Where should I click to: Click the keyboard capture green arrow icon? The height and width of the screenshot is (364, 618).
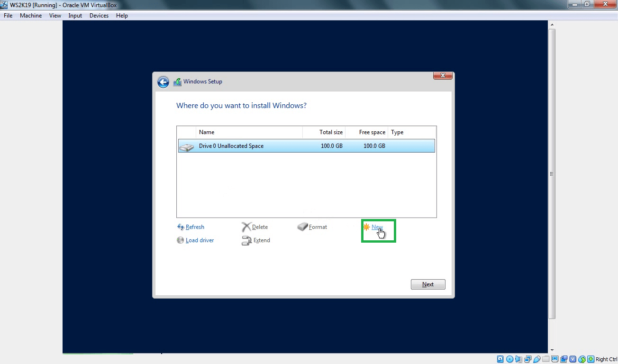tap(591, 359)
